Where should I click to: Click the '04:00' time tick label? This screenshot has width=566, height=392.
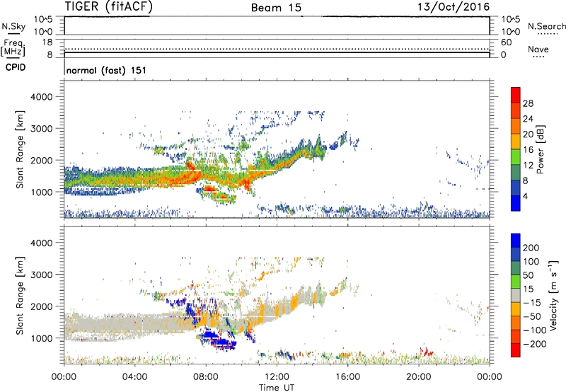tap(134, 377)
